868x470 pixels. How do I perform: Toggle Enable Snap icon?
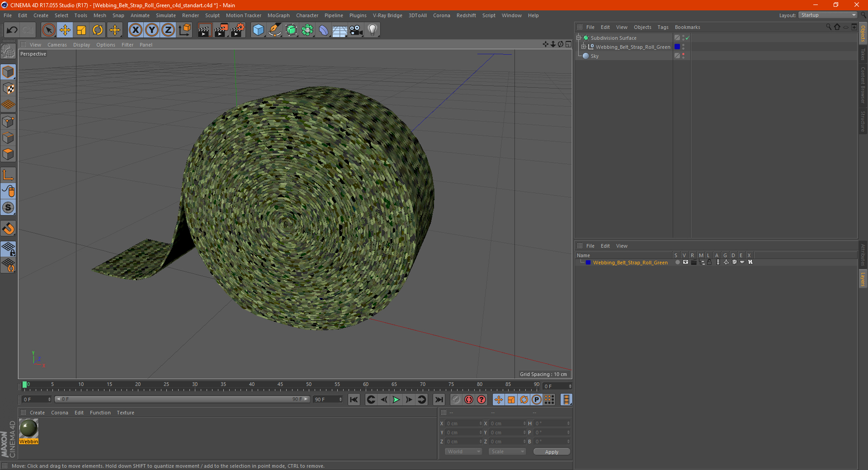(9, 228)
